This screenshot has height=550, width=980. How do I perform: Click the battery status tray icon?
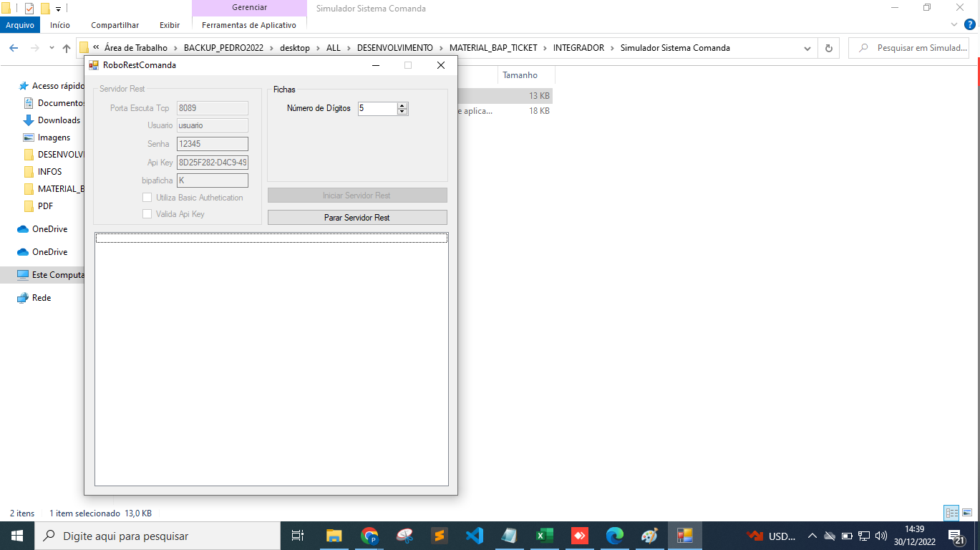(x=847, y=536)
